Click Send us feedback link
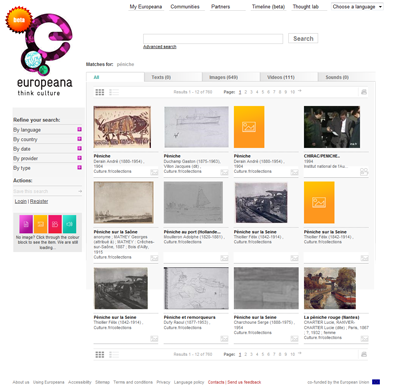400x392 pixels. 244,382
